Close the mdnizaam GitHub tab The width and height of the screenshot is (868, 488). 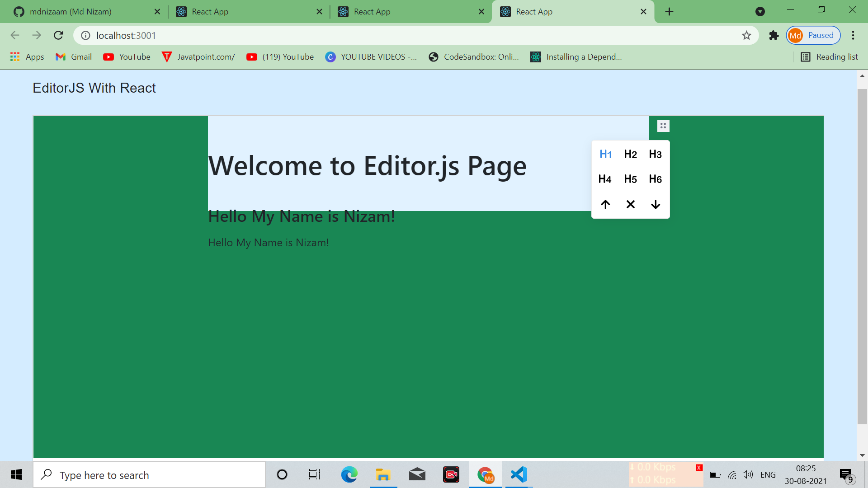(x=157, y=12)
